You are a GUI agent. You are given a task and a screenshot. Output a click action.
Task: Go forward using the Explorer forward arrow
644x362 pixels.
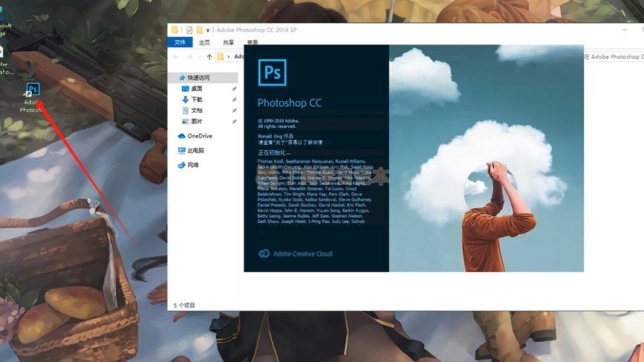189,56
